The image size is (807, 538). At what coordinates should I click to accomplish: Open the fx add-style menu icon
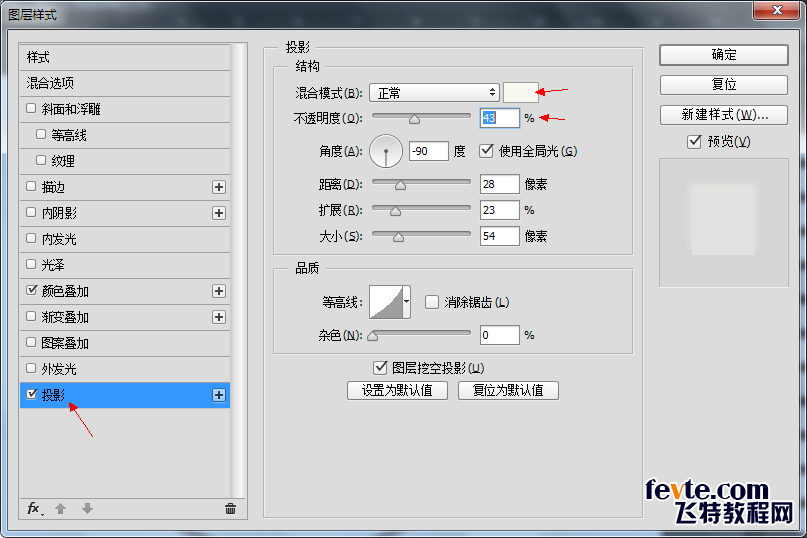[34, 509]
